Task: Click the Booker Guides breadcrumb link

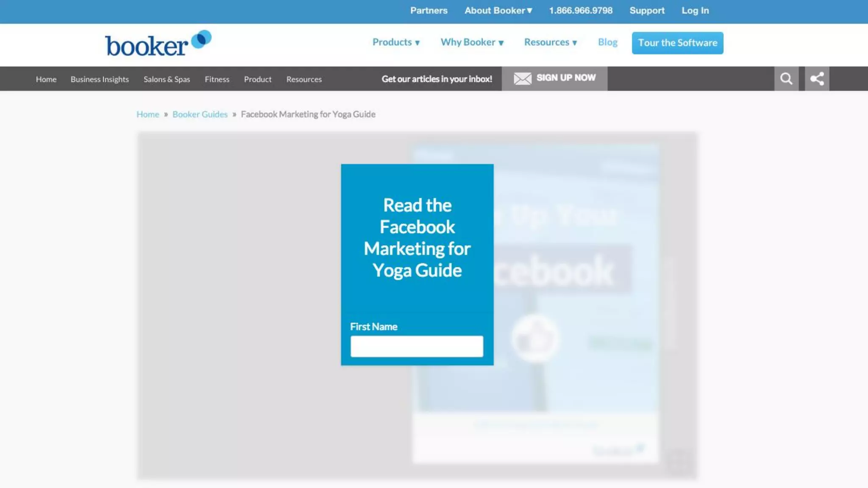Action: (200, 114)
